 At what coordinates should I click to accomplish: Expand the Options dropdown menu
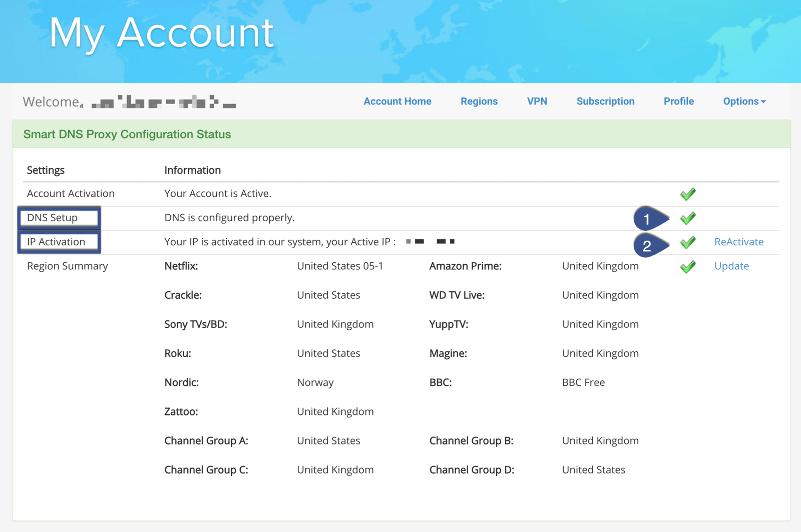[x=744, y=102]
